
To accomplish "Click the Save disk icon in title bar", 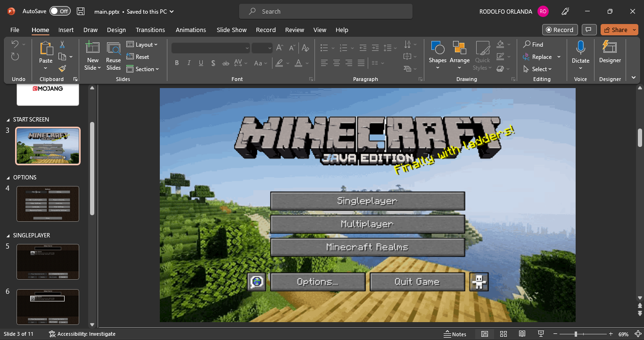I will pos(81,11).
